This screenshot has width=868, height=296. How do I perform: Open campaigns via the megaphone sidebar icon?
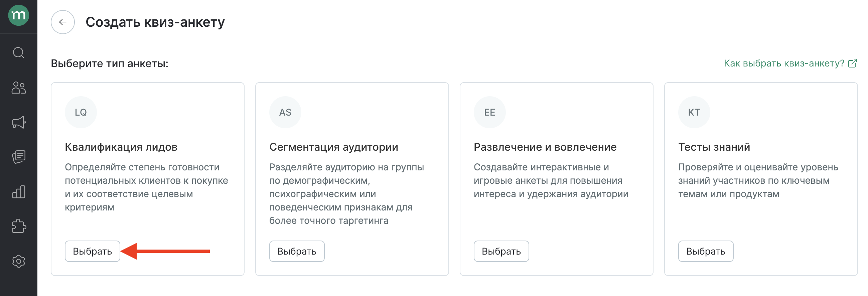pos(18,122)
